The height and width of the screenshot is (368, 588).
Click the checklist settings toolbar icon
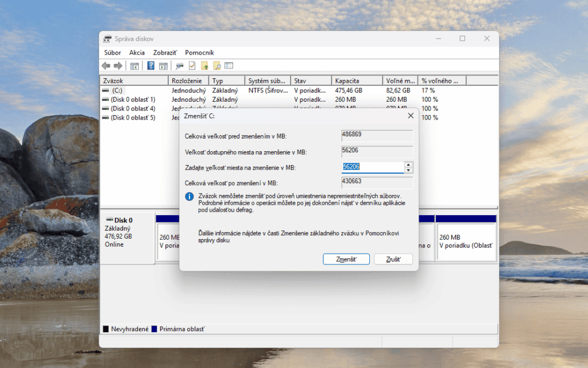click(229, 66)
